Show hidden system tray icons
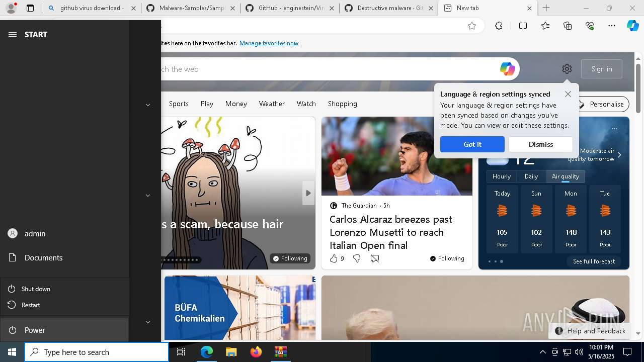Screen dimensions: 644x362 point(542,352)
